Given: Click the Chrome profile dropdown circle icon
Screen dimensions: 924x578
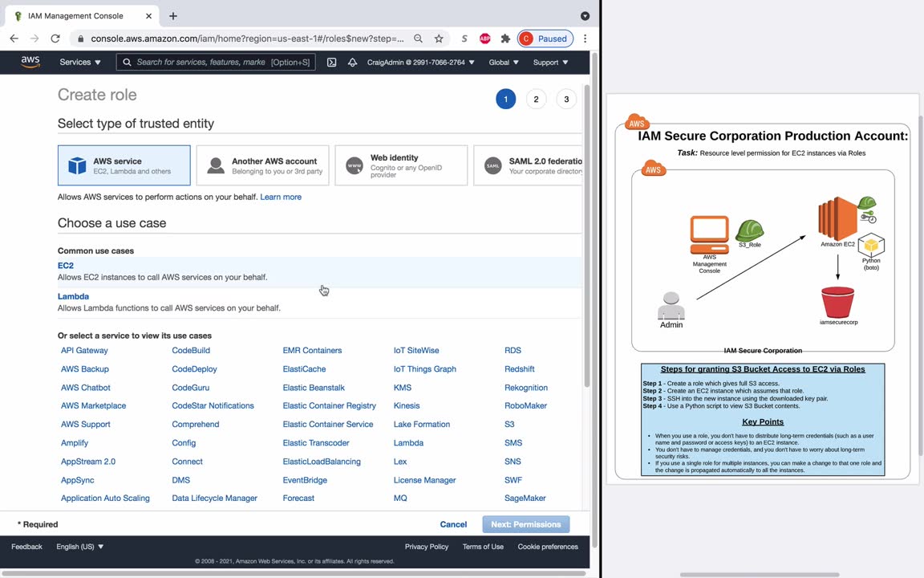Looking at the screenshot, I should coord(585,16).
